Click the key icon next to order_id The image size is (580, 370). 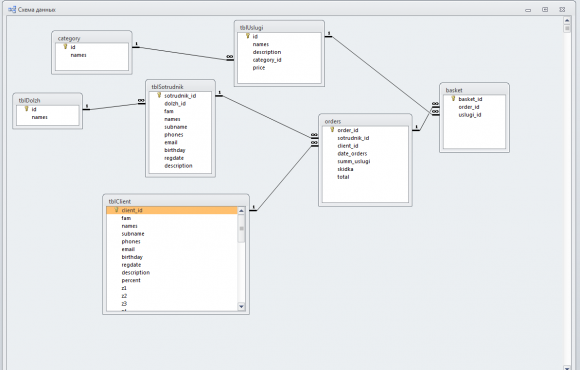click(x=332, y=130)
